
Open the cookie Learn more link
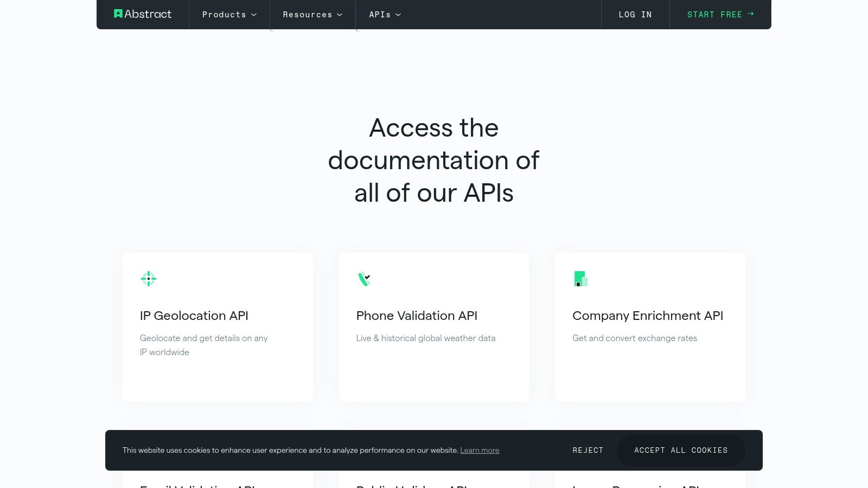[480, 451]
